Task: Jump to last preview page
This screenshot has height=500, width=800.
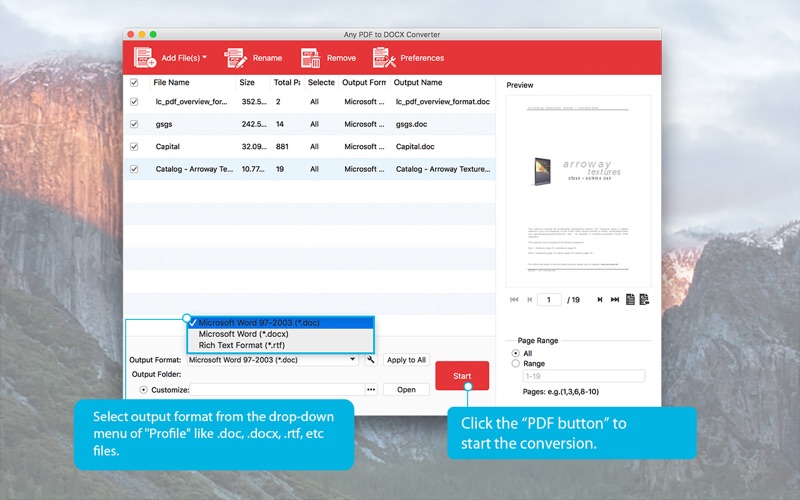Action: pos(615,299)
